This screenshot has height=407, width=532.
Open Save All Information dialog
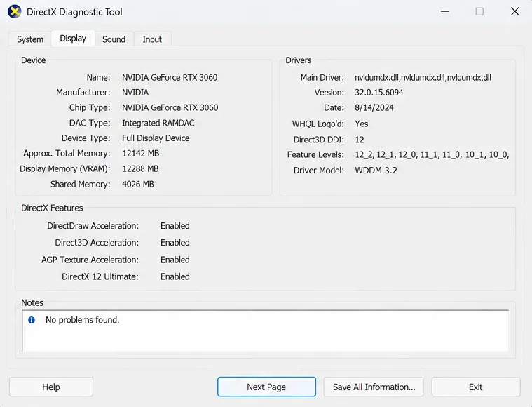374,387
